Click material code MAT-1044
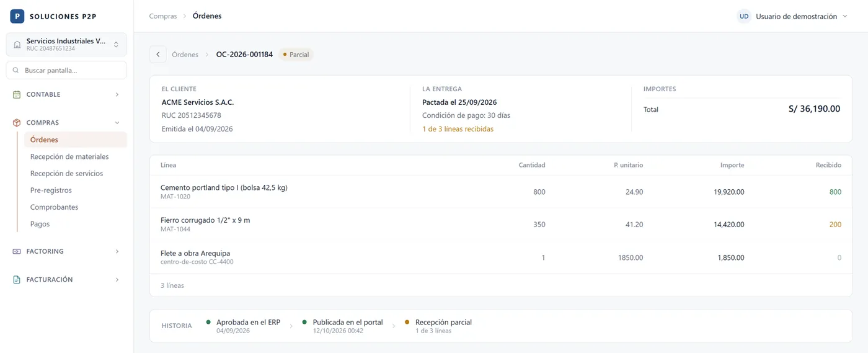 [175, 230]
